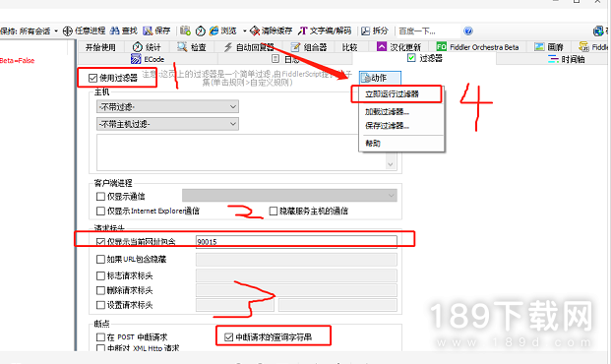Click the 如果URL包含隐藏 text field
Viewport: 611px width, 364px height.
tap(296, 259)
